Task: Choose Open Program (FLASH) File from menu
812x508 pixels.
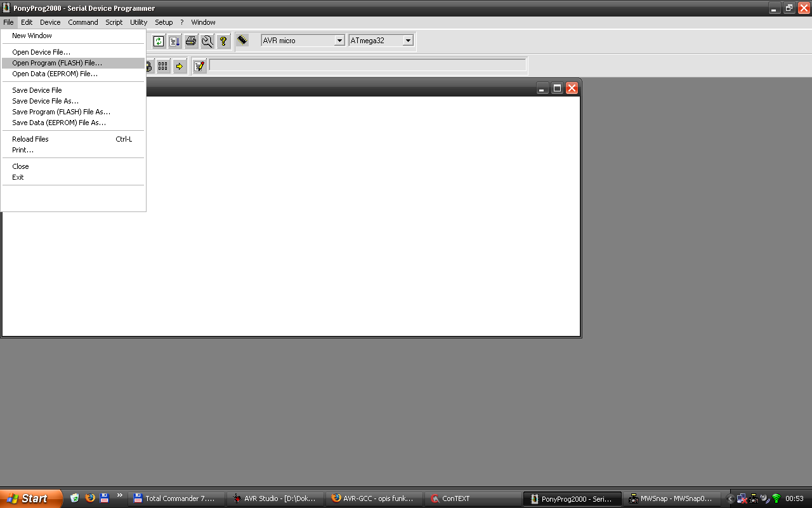Action: click(x=57, y=63)
